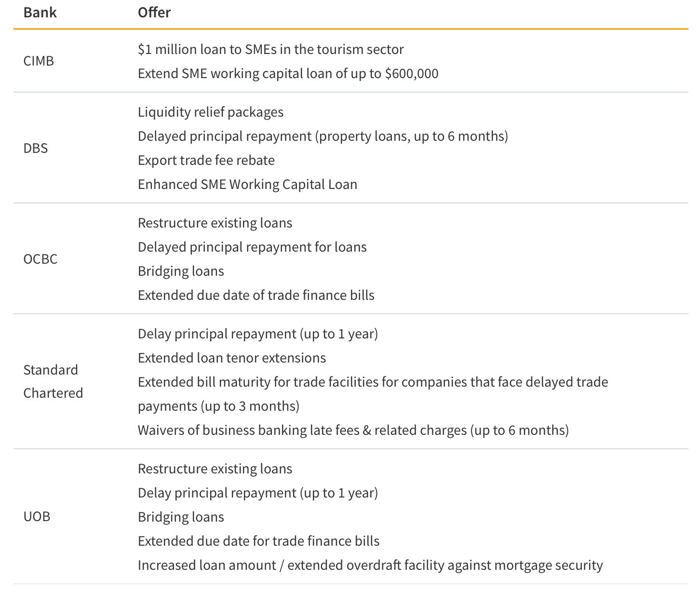Select the DBS bank cell
Viewport: 700px width, 591px height.
coord(36,148)
